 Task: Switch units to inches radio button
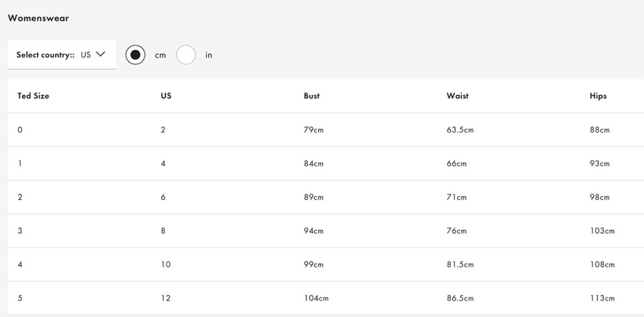tap(186, 55)
